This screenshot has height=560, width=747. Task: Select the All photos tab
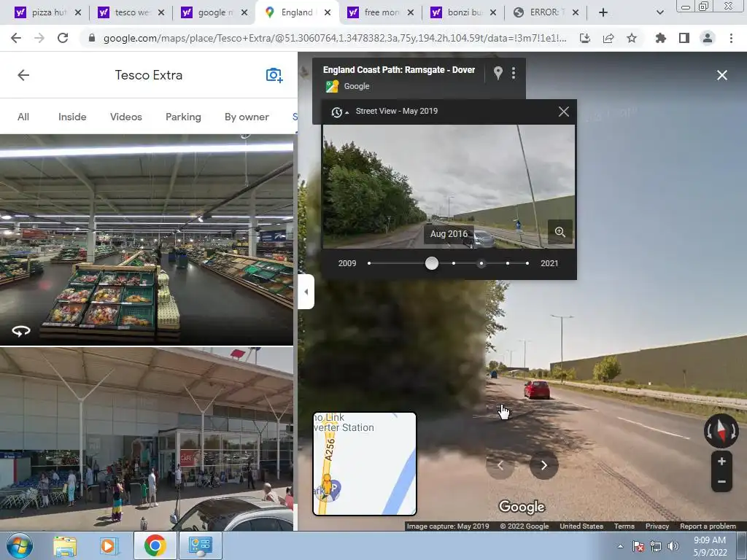pos(23,117)
